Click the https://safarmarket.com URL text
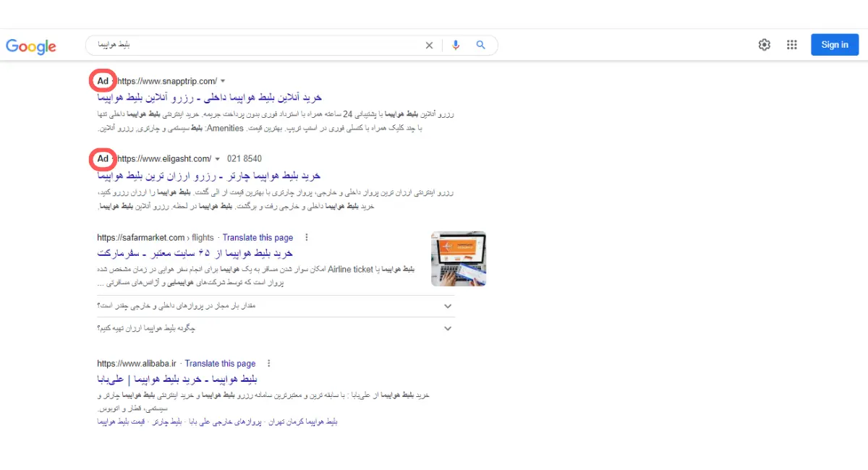The image size is (868, 470). (141, 237)
